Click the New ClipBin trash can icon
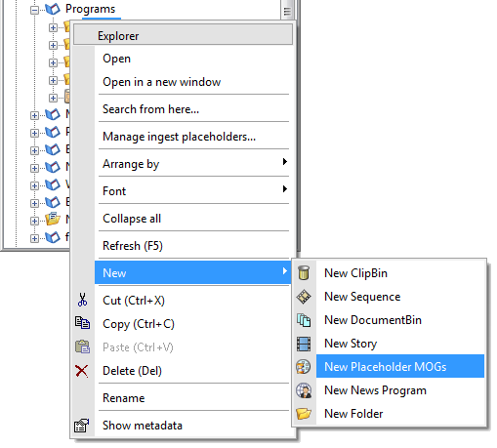The image size is (497, 448). tap(304, 273)
